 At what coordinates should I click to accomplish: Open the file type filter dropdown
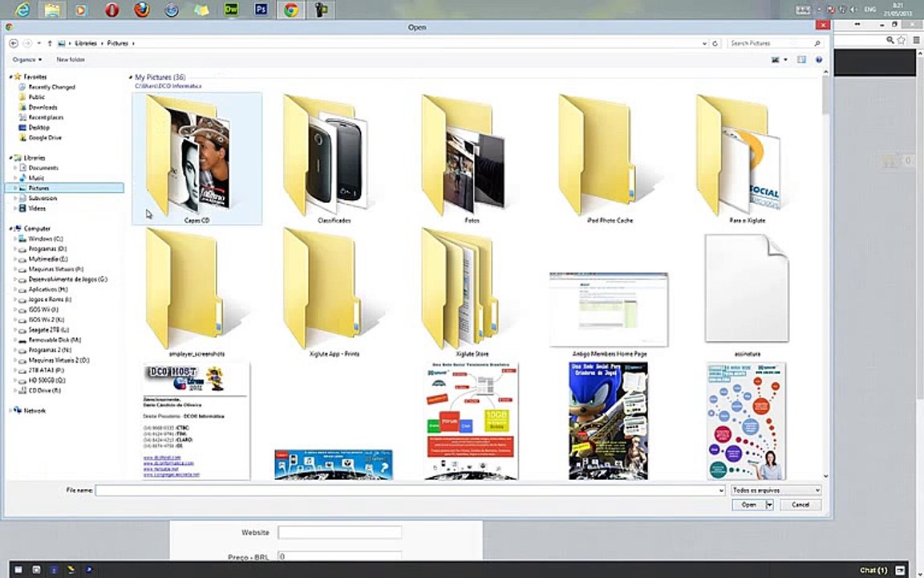coord(776,490)
